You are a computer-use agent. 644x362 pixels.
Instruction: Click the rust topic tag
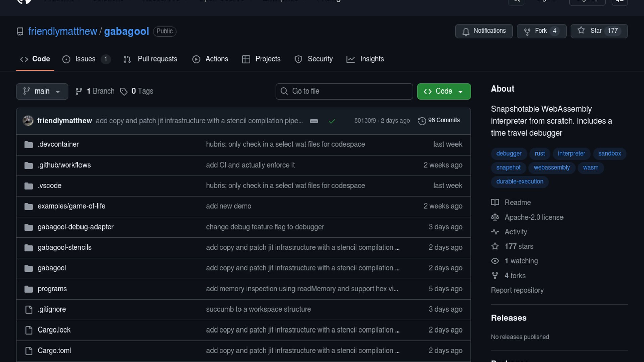click(540, 153)
